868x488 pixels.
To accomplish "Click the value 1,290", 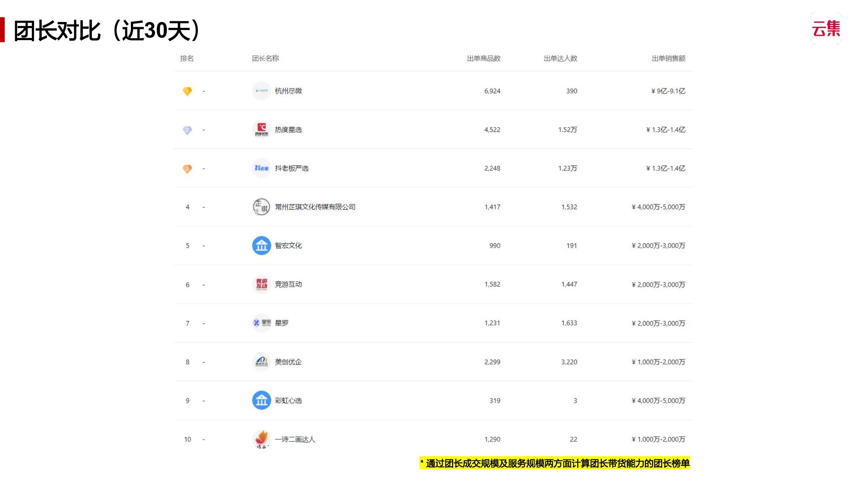I will coord(492,439).
